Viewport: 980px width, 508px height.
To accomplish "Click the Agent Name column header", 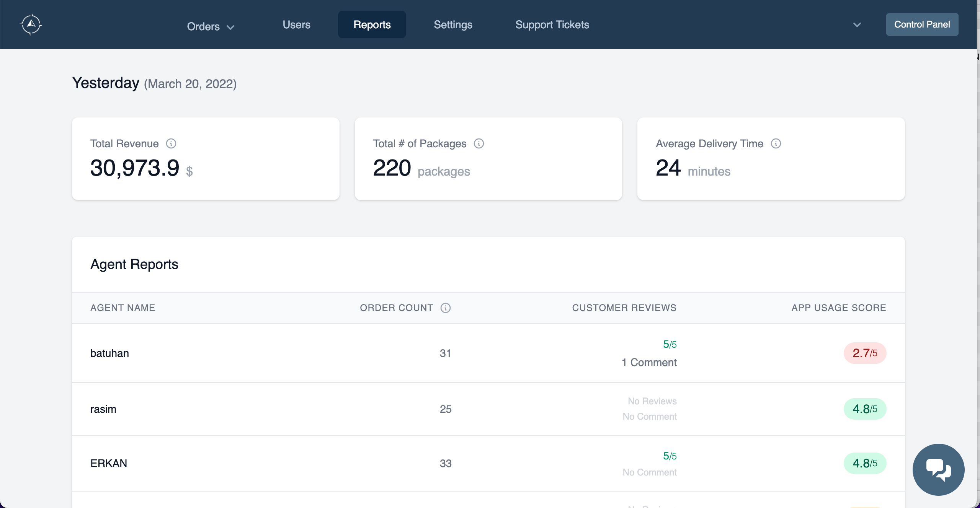I will (x=123, y=308).
